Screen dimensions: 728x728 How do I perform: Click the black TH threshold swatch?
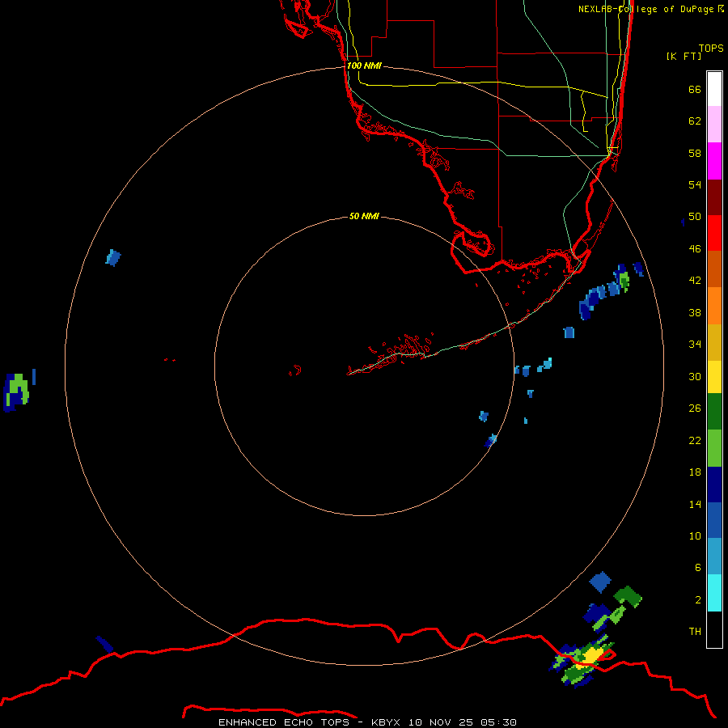coord(714,629)
